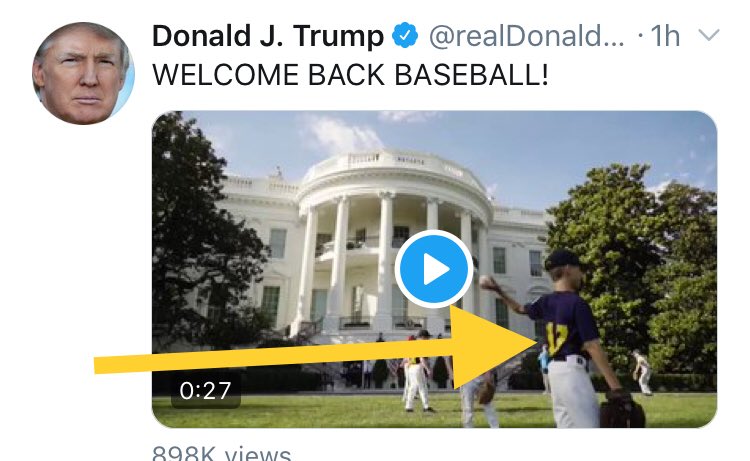The image size is (750, 461).
Task: Click the blue verified badge icon
Action: coord(405,35)
